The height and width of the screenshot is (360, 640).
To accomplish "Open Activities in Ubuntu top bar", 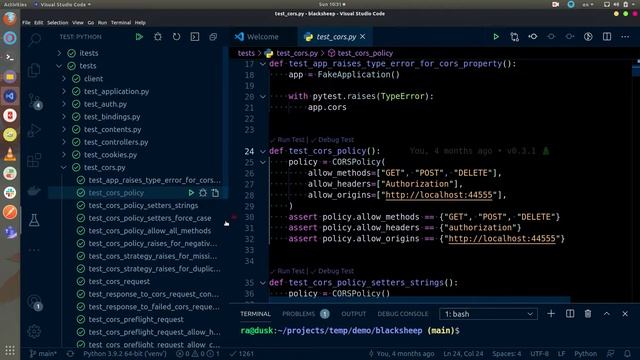I will point(15,4).
